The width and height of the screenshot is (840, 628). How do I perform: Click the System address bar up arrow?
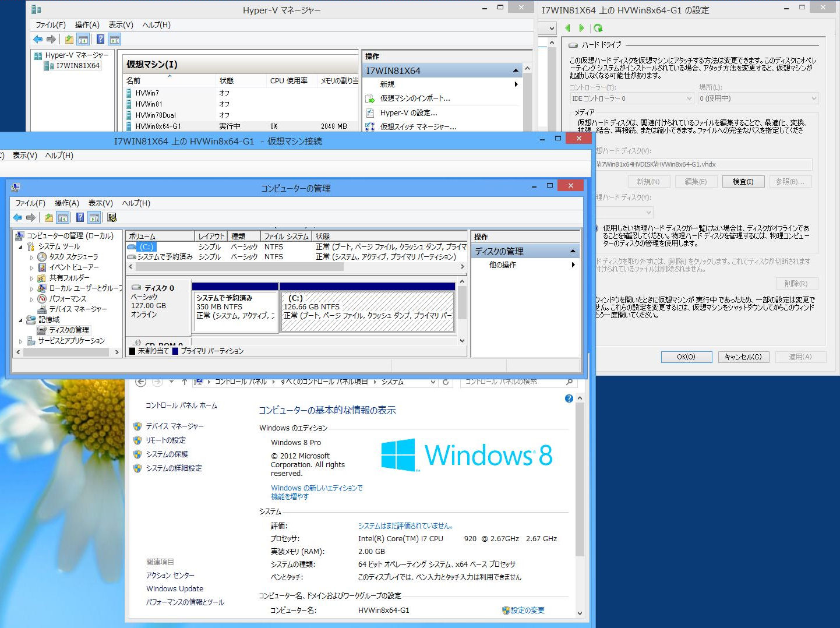click(x=185, y=382)
